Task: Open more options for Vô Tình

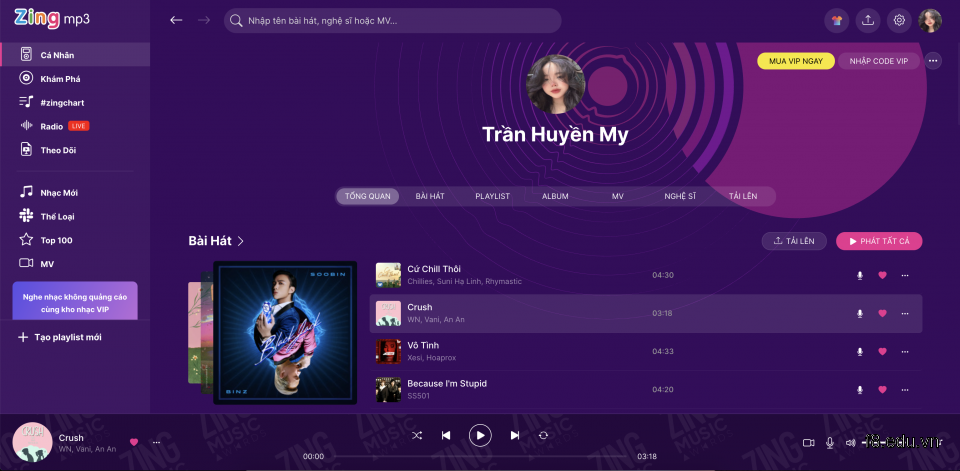Action: (x=905, y=352)
